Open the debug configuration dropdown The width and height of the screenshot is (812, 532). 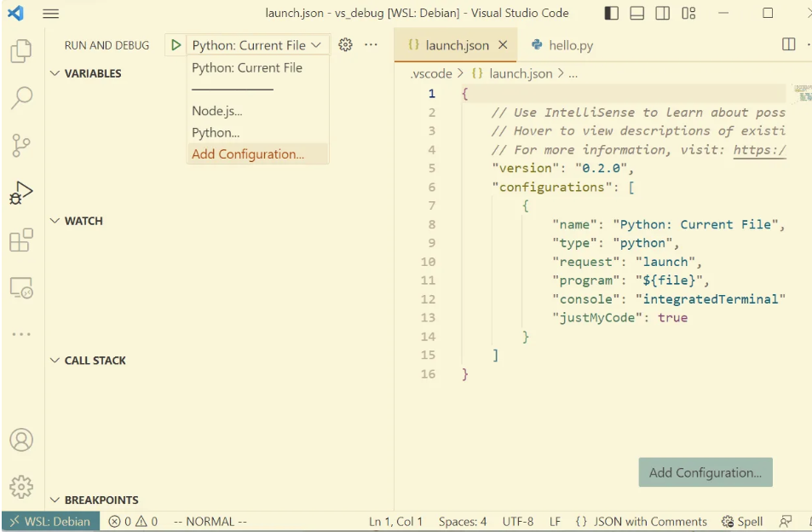click(256, 45)
